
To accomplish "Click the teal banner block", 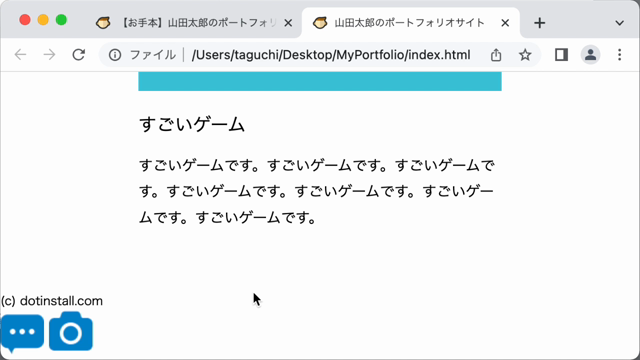I will click(x=320, y=81).
